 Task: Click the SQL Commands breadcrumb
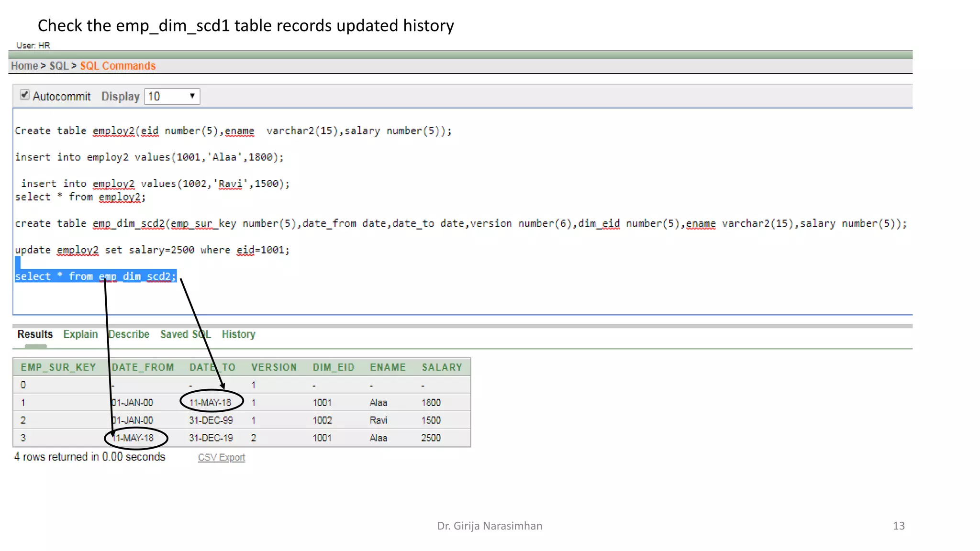point(118,66)
